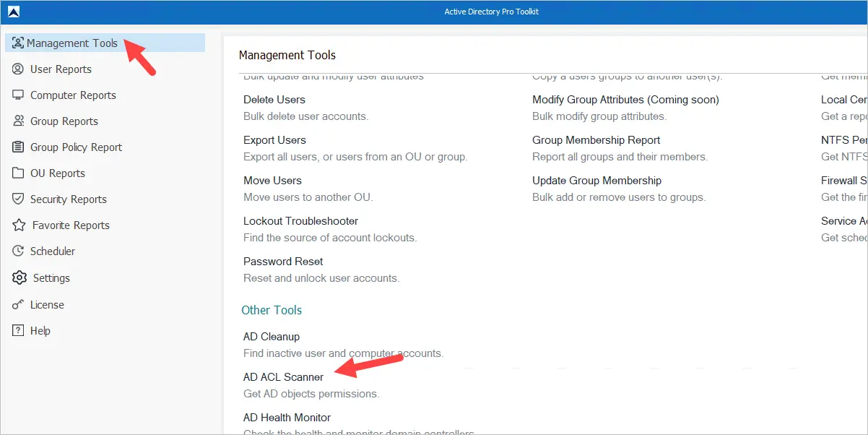Click 'Bulk modify group attributes.' description

[x=599, y=116]
